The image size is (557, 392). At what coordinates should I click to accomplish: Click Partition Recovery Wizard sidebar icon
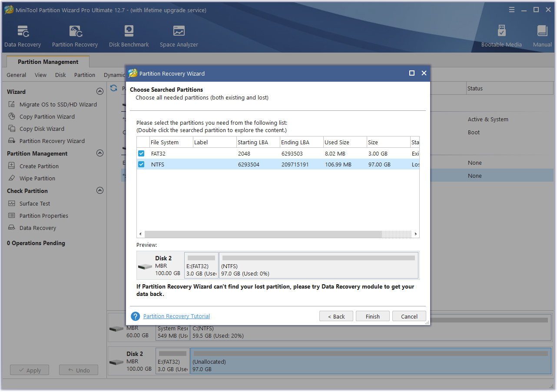pyautogui.click(x=11, y=141)
